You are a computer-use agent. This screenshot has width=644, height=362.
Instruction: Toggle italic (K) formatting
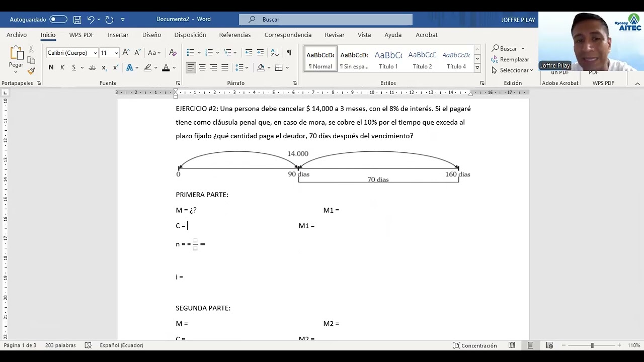click(62, 67)
